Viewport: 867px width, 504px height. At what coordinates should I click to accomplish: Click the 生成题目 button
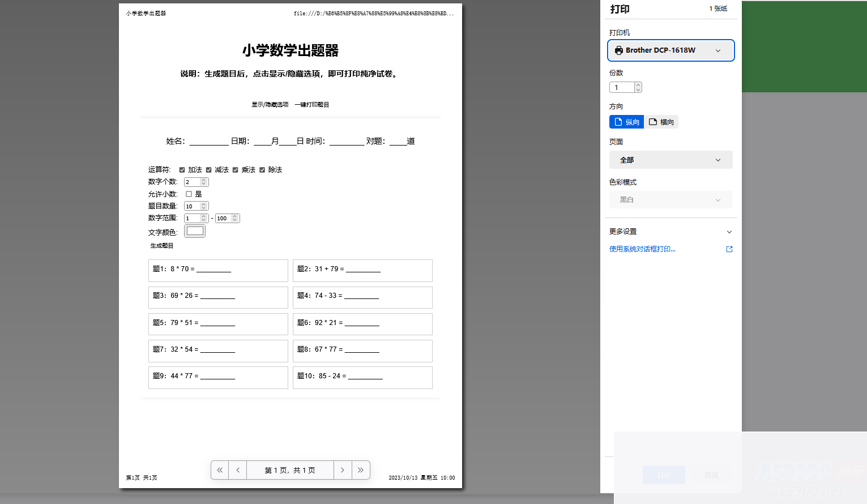161,245
